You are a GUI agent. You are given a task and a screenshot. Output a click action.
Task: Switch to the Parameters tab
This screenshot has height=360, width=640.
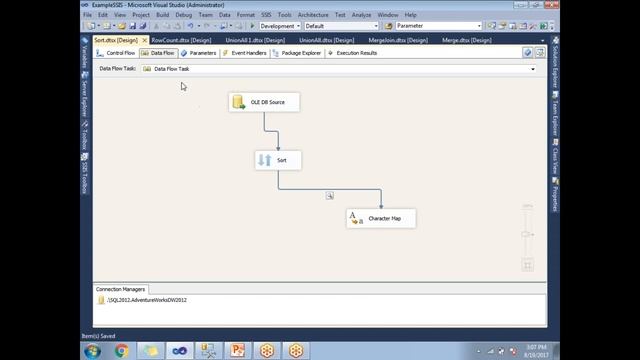coord(199,53)
